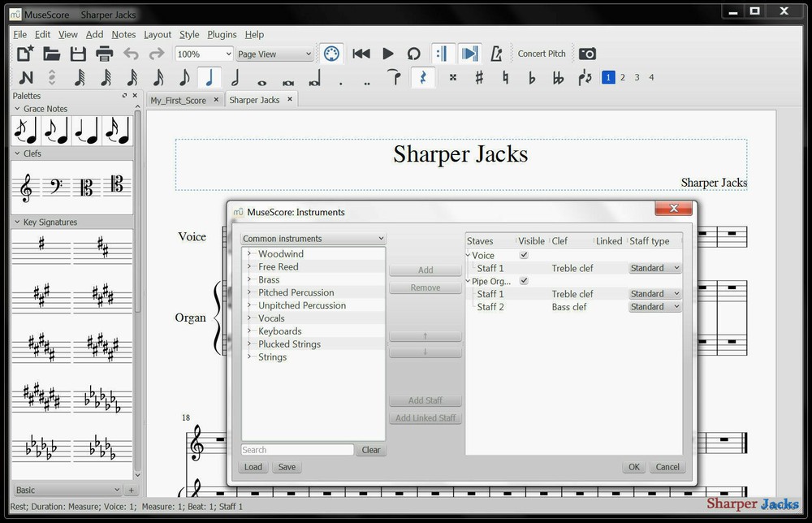812x523 pixels.
Task: Click the Play icon in the toolbar
Action: 387,53
